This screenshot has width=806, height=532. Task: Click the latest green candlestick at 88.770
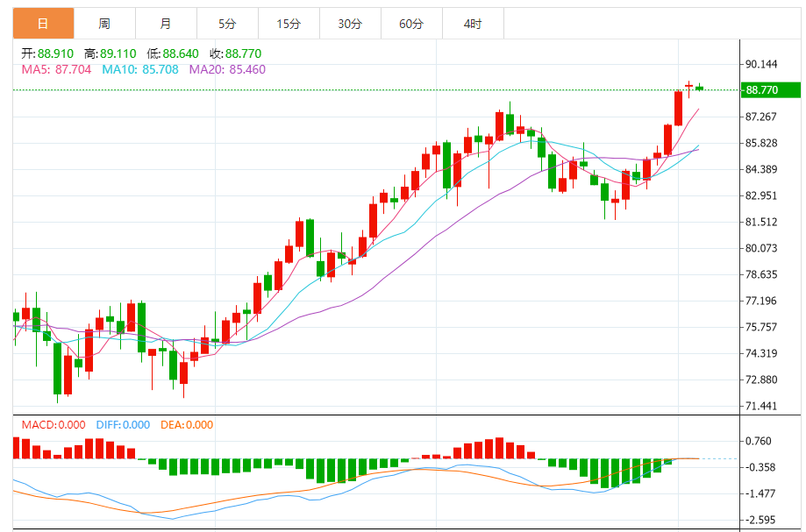point(699,88)
